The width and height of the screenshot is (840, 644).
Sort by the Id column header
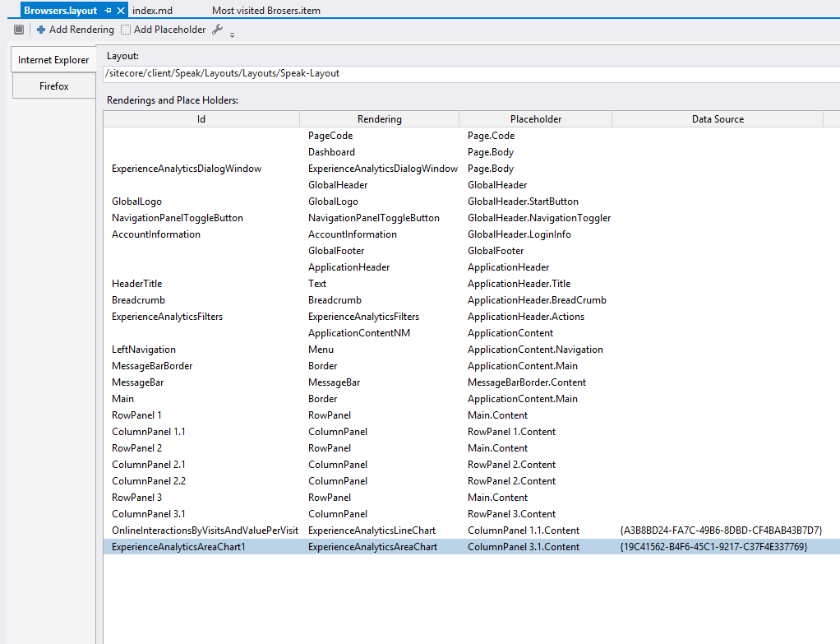[x=201, y=119]
